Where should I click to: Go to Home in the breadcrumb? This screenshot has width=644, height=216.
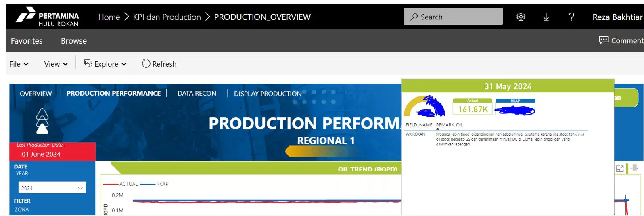109,17
